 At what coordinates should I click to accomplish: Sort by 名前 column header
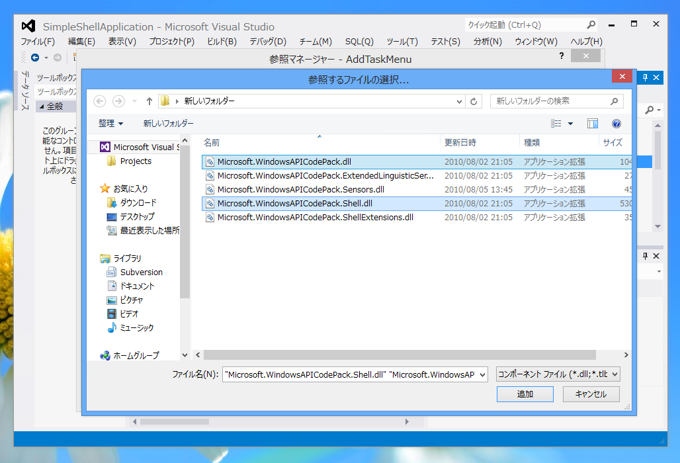tap(212, 143)
